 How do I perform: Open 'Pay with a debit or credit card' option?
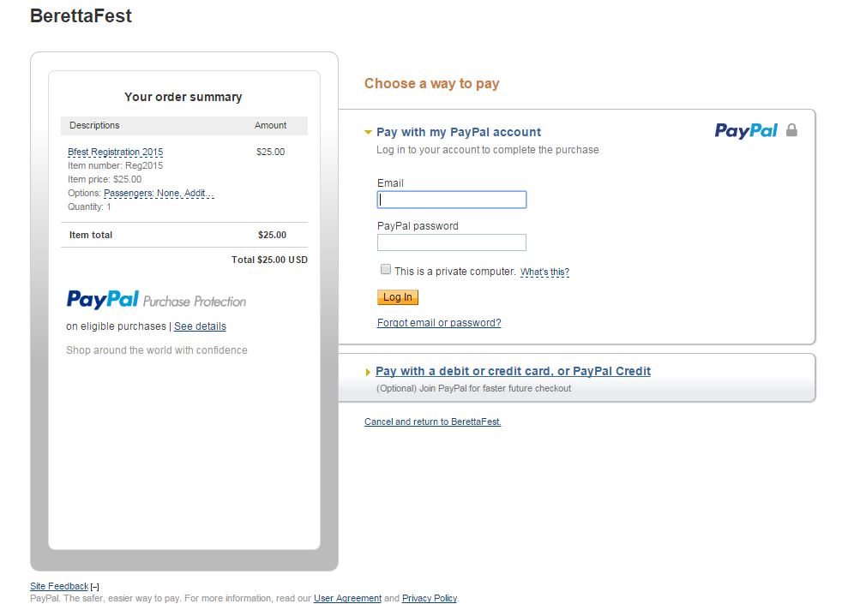pyautogui.click(x=513, y=371)
